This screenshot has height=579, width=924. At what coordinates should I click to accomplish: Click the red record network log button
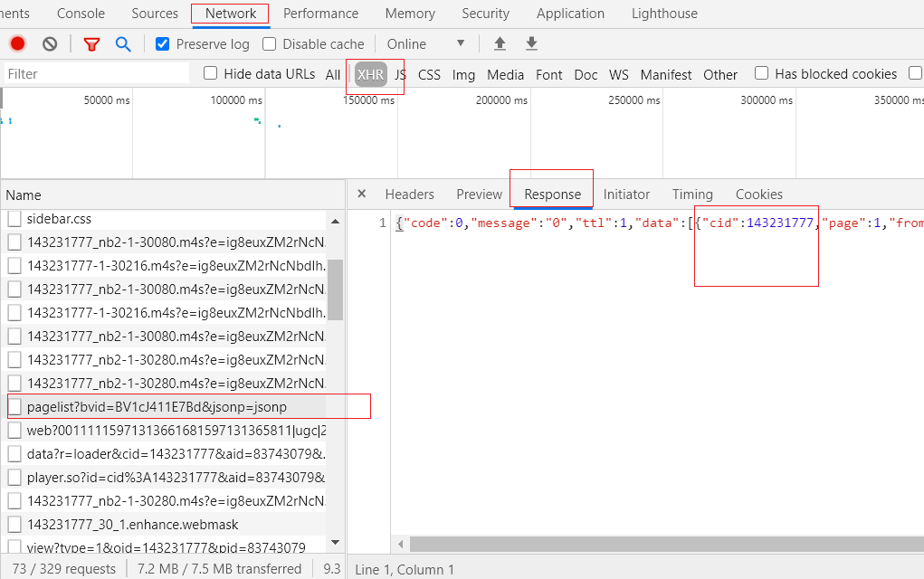coord(17,43)
